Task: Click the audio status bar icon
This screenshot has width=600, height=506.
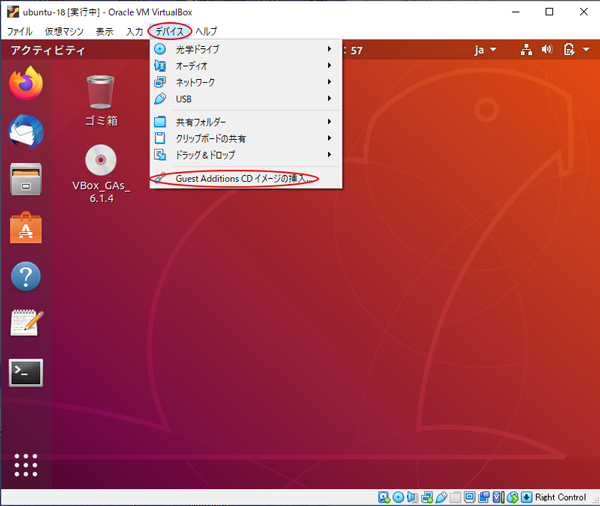Action: 412,497
